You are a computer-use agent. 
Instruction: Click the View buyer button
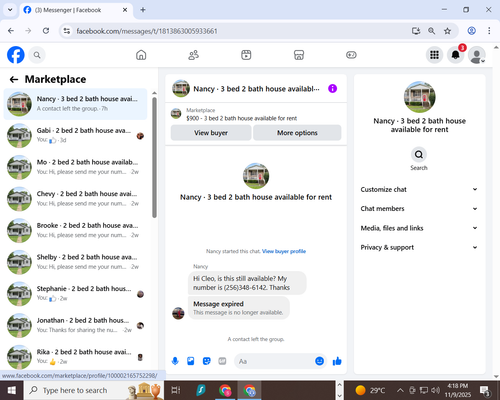point(211,133)
